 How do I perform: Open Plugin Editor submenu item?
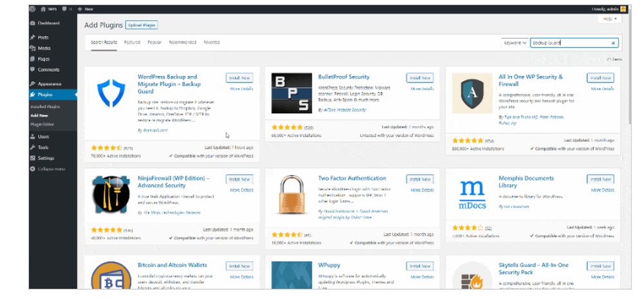42,124
